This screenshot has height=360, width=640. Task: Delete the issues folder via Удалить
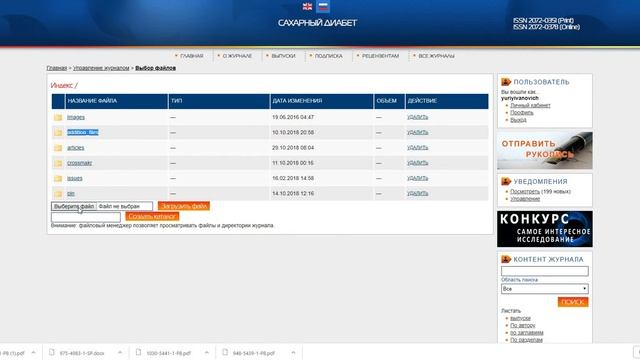pyautogui.click(x=418, y=178)
